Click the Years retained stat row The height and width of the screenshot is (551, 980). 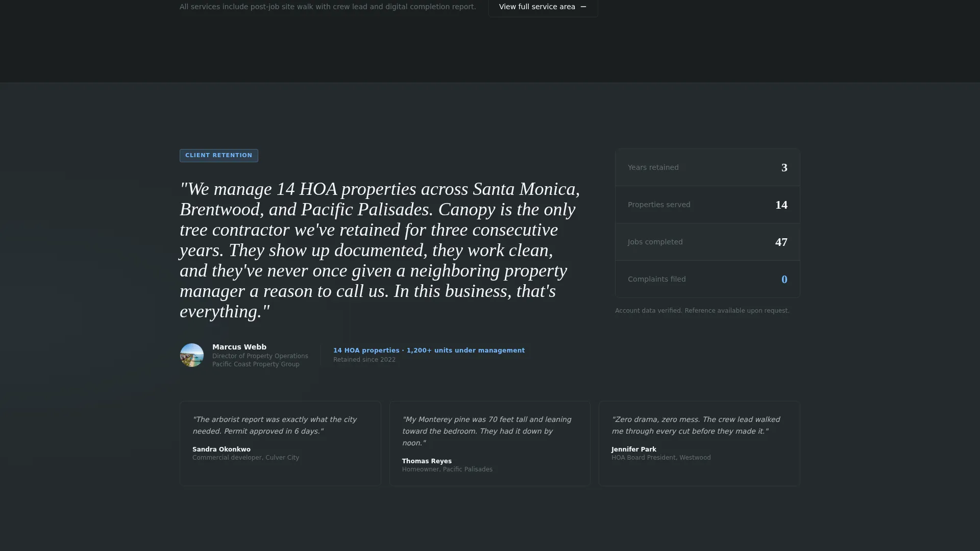tap(707, 167)
